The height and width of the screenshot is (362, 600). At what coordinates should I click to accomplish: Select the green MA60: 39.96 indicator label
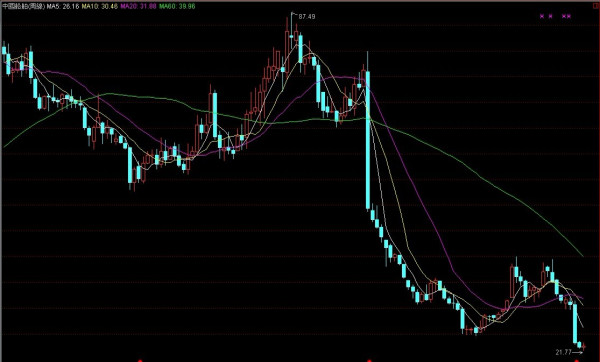point(177,6)
